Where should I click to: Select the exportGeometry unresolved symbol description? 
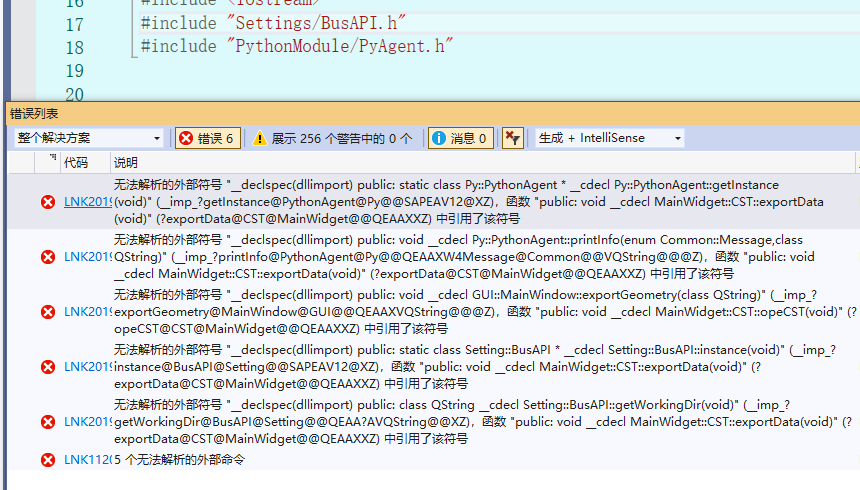click(485, 312)
